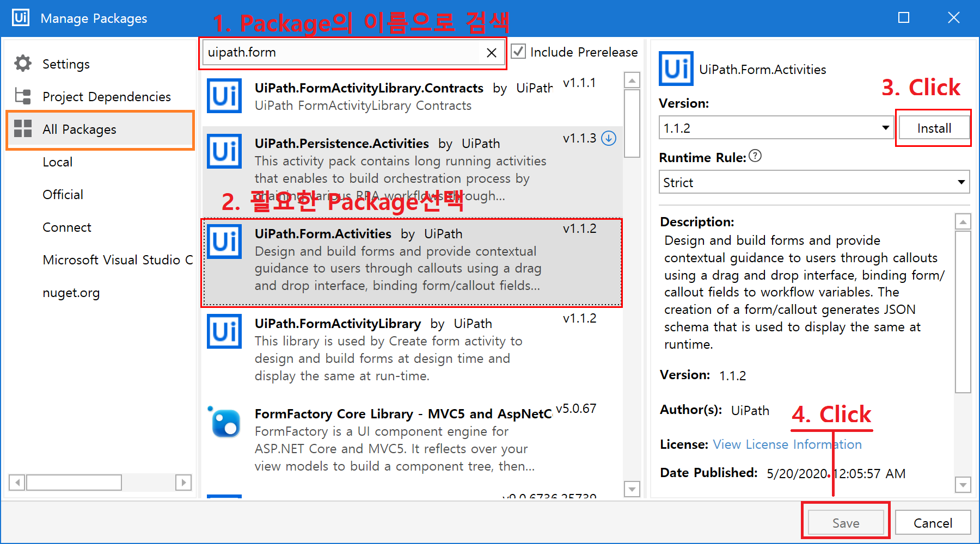Viewport: 980px width, 544px height.
Task: Click FormFactory Core Library package icon
Action: click(224, 422)
